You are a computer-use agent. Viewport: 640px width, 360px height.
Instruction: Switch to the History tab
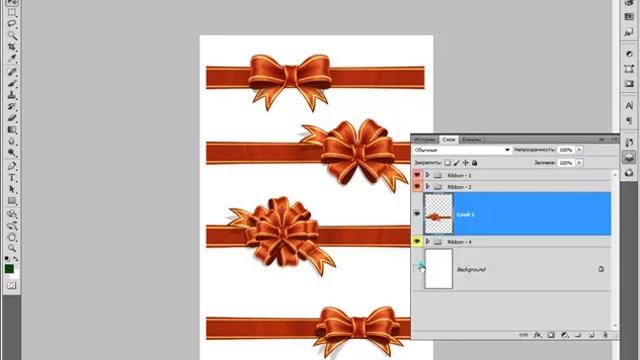425,140
